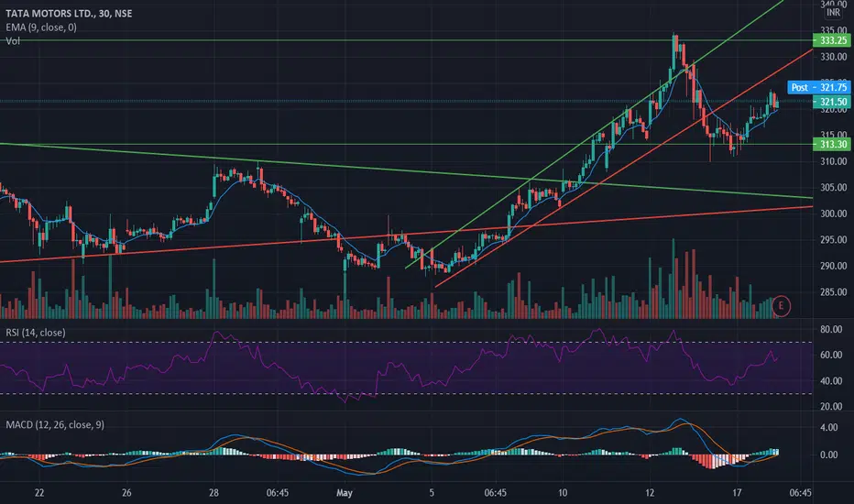Click the '22' date label on time axis

(39, 493)
